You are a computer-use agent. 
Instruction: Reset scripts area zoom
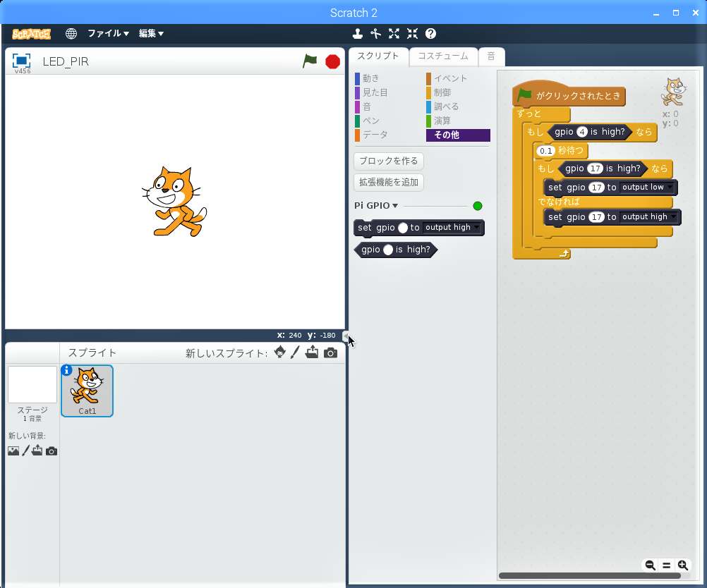click(x=666, y=565)
